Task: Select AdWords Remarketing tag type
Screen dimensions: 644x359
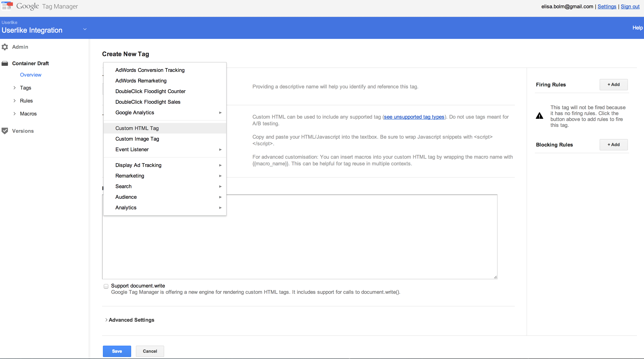Action: click(165, 81)
